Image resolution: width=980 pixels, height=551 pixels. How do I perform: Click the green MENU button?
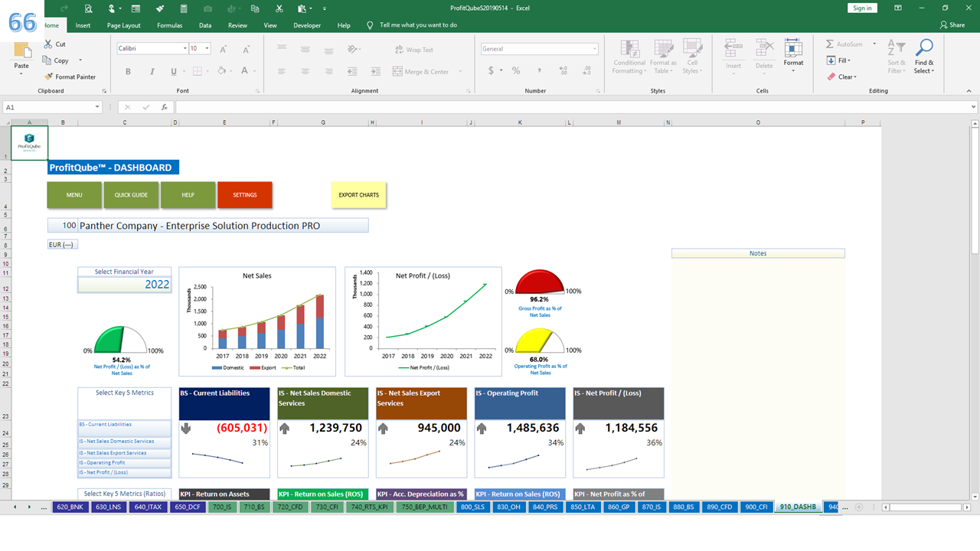[74, 195]
